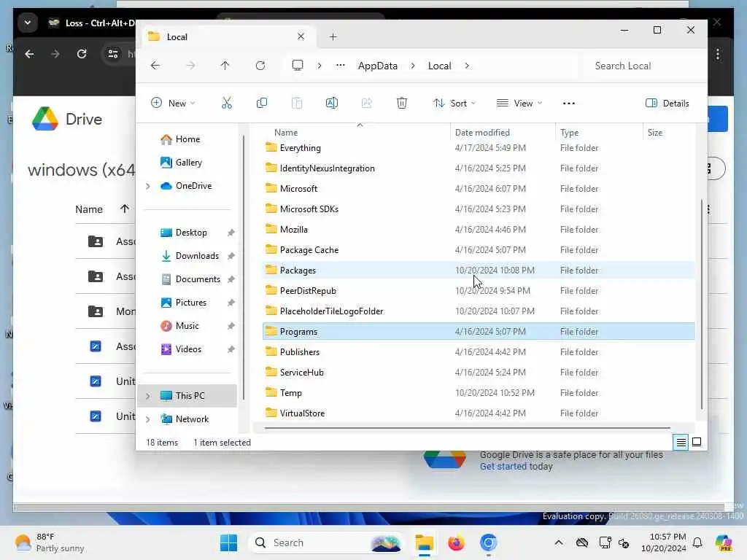The width and height of the screenshot is (747, 560).
Task: Open the View dropdown
Action: pyautogui.click(x=519, y=104)
